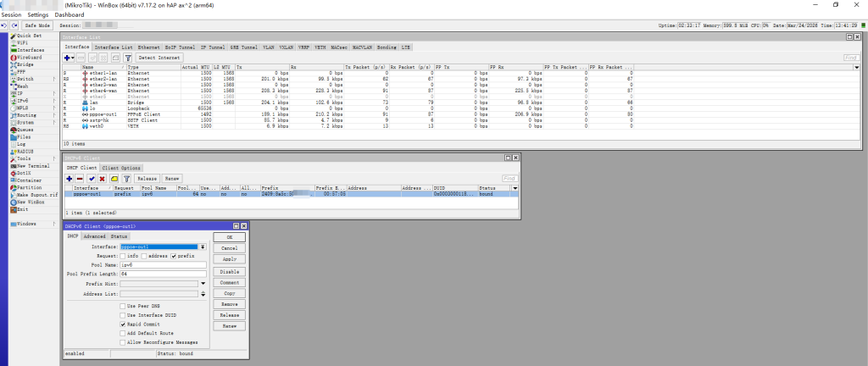This screenshot has height=366, width=868.
Task: Click the blue plus Add icon in DHCPv6 Client
Action: (x=70, y=179)
